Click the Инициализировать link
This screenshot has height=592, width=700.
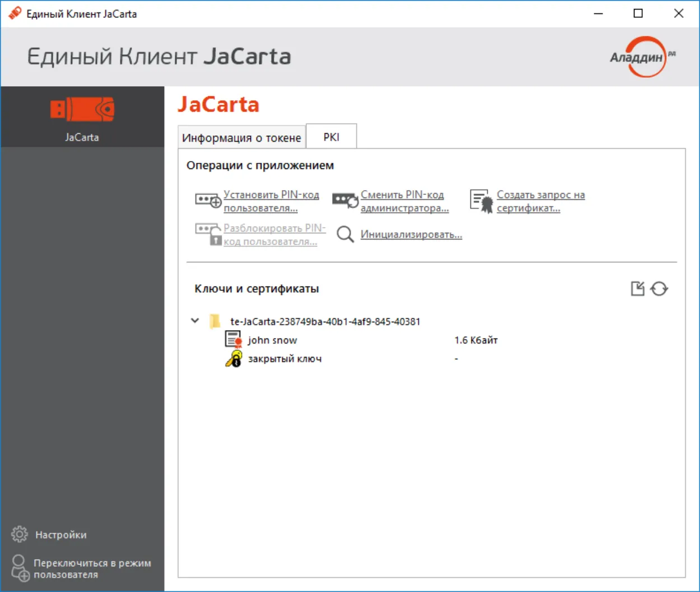(412, 234)
